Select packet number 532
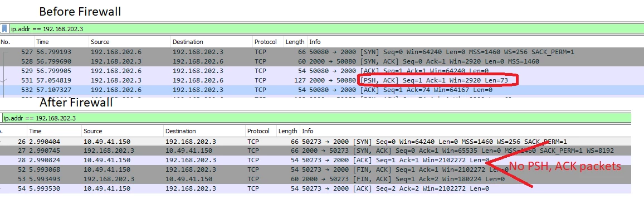644x218 pixels. (322, 90)
